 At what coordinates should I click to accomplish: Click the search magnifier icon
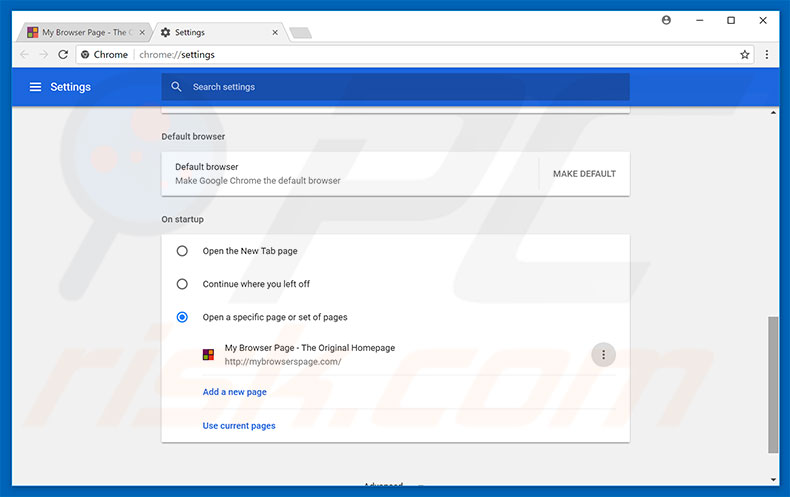[176, 87]
